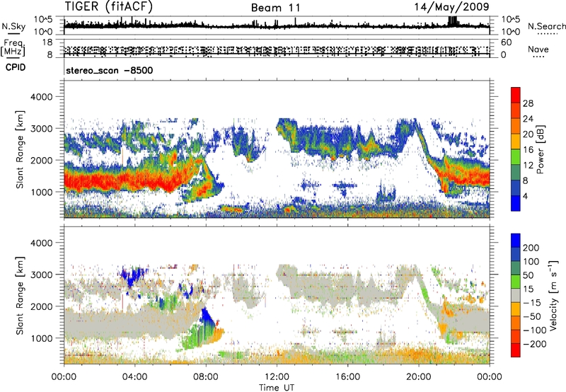
Task: Click the Slant Range label of power panel
Action: point(21,149)
